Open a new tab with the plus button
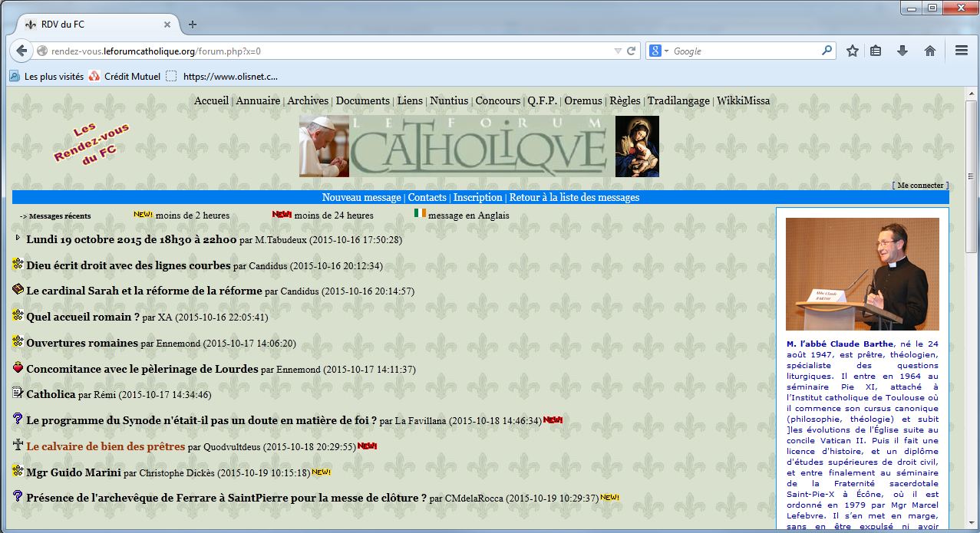This screenshot has height=533, width=980. (193, 25)
